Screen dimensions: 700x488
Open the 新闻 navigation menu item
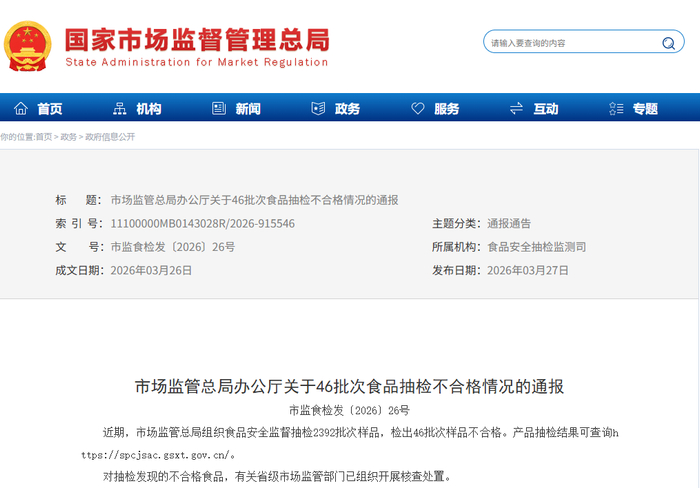pos(248,108)
